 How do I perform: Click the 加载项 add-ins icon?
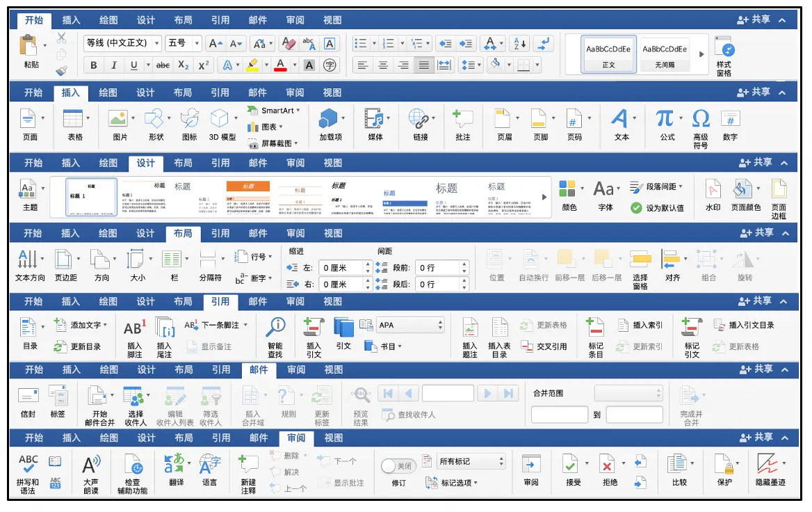(x=328, y=119)
